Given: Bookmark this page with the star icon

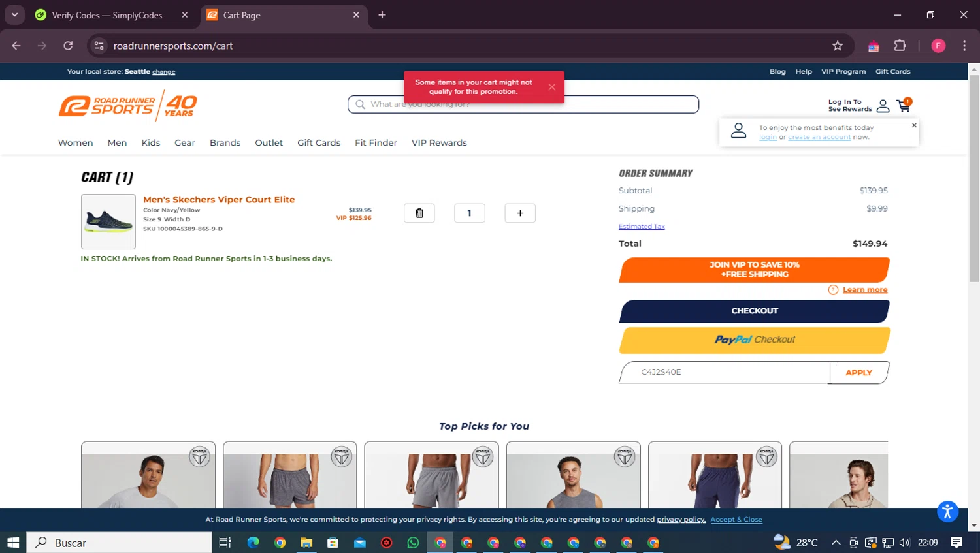Looking at the screenshot, I should coord(838,46).
